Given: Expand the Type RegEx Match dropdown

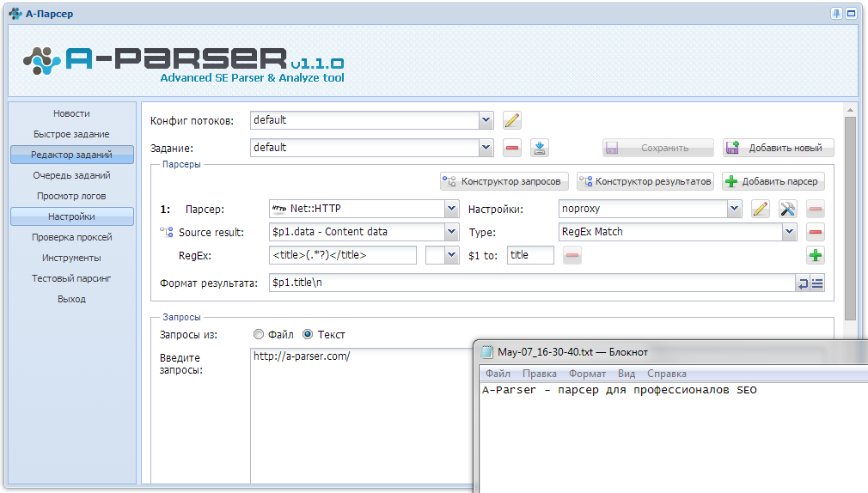Looking at the screenshot, I should (x=790, y=232).
